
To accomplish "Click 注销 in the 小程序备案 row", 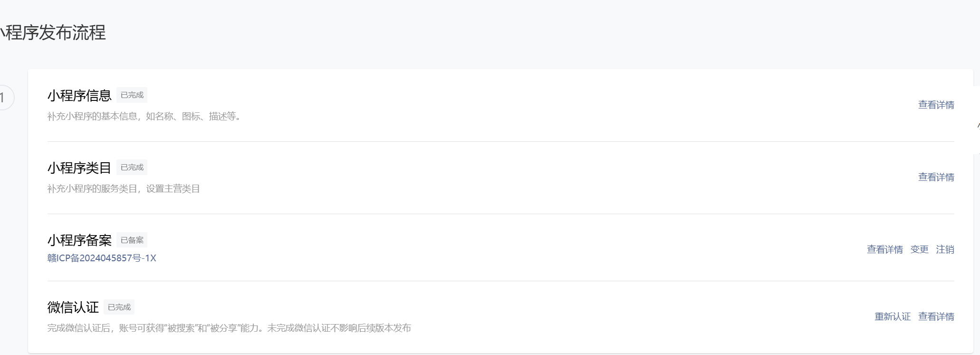I will click(945, 249).
